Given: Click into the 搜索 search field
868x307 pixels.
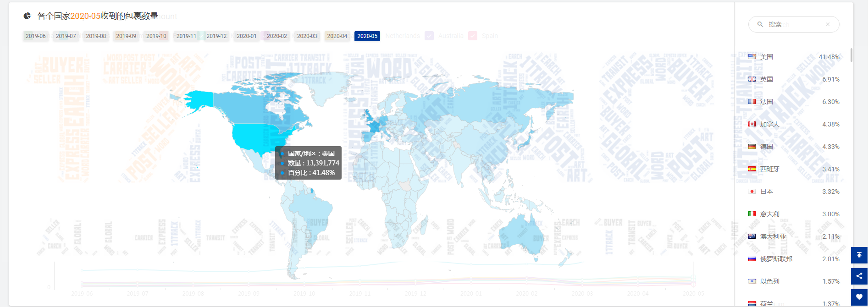Looking at the screenshot, I should point(794,24).
